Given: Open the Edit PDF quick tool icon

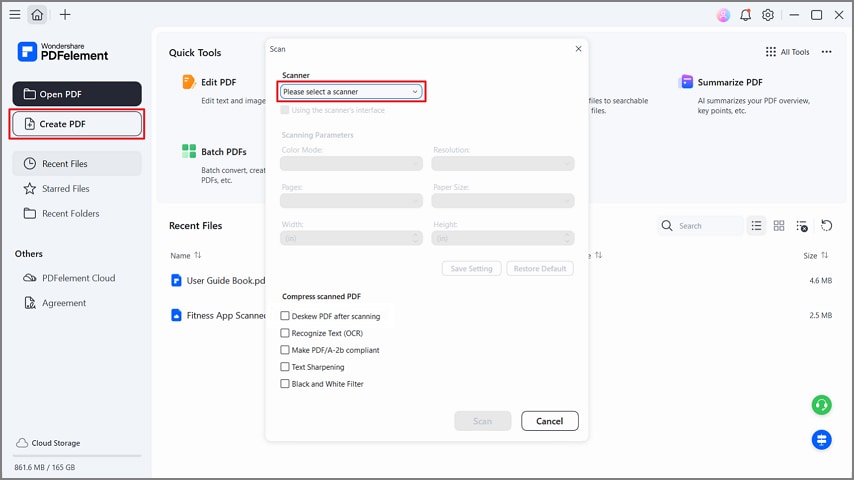Looking at the screenshot, I should [x=188, y=82].
